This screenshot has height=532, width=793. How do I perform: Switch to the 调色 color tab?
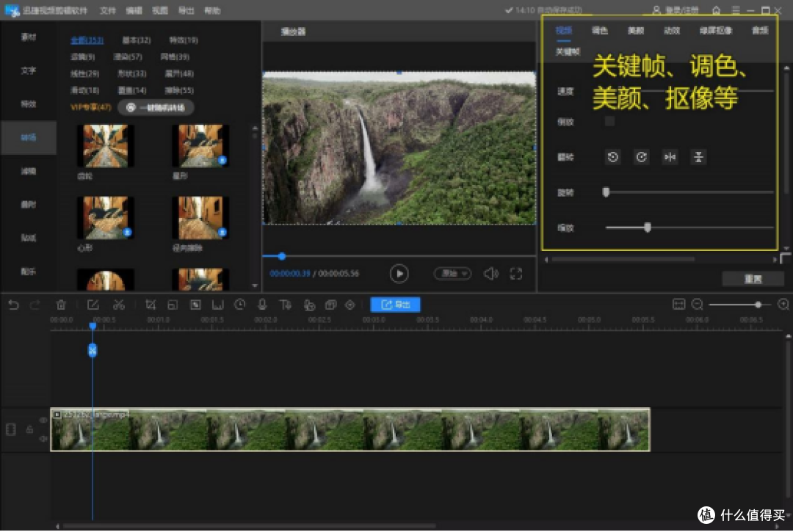click(599, 31)
